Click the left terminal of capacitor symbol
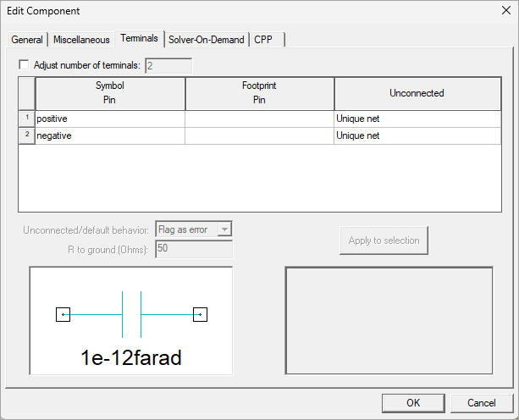 coord(63,314)
